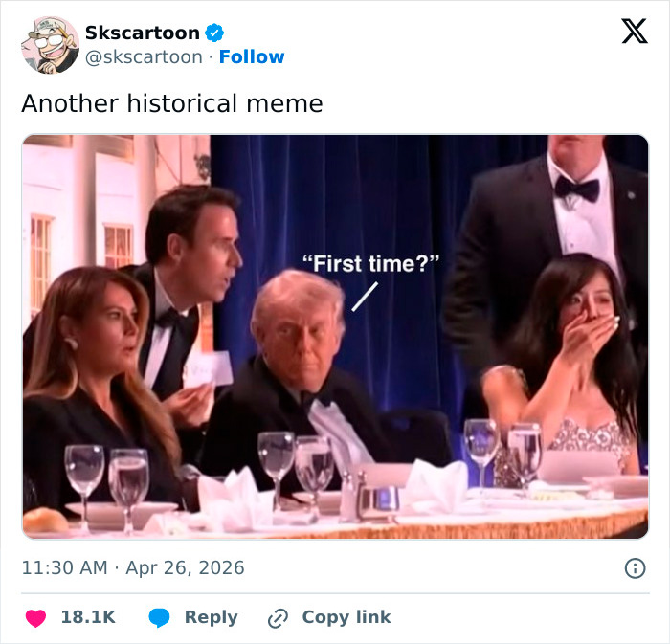Click the chain link copy icon
Image resolution: width=670 pixels, height=644 pixels.
point(279,618)
